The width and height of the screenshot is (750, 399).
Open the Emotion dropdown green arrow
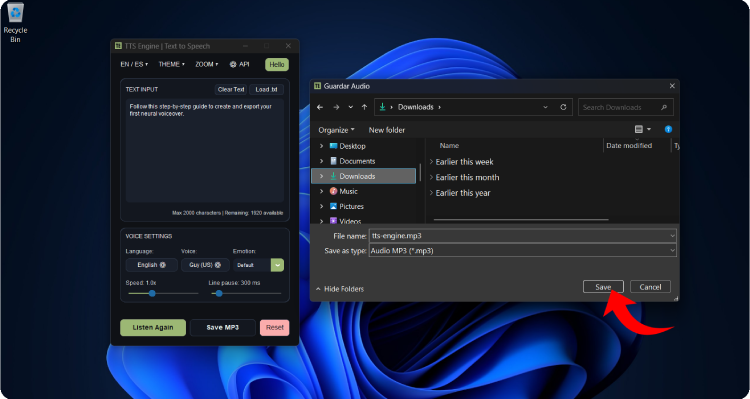click(x=277, y=265)
